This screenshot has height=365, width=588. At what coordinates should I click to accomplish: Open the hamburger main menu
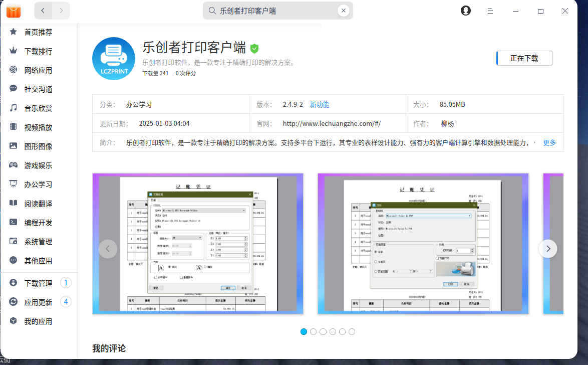[x=491, y=11]
